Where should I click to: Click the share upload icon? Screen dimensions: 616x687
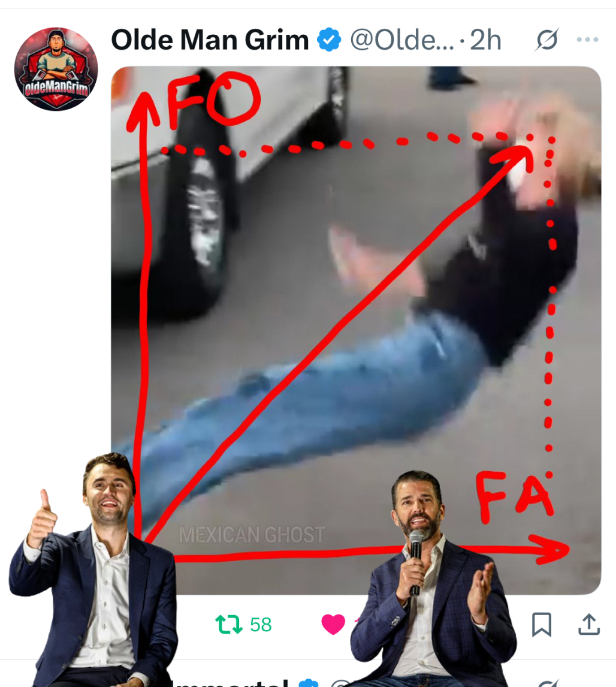tap(589, 624)
